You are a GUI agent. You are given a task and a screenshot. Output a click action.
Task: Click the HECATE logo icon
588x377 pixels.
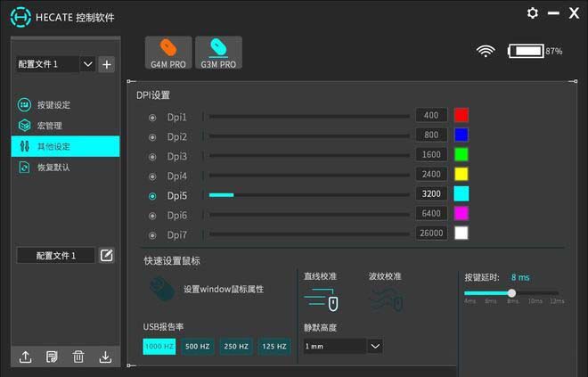pyautogui.click(x=20, y=17)
